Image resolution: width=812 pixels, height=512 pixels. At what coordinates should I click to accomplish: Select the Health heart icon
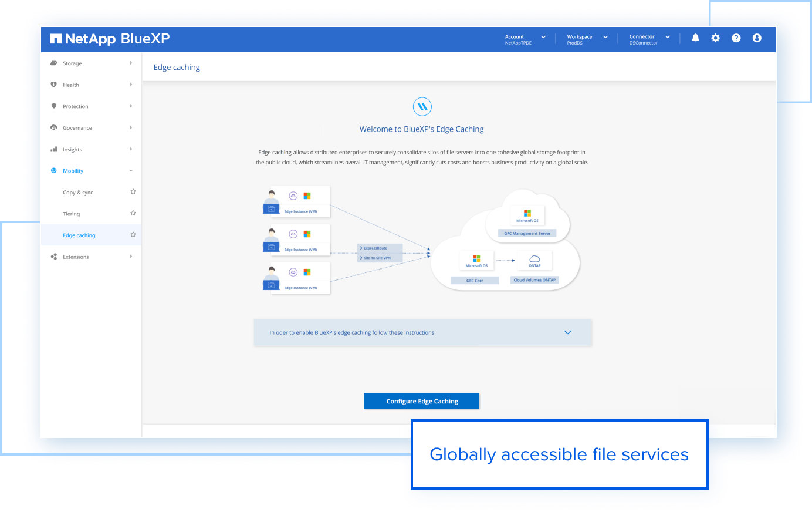point(54,85)
